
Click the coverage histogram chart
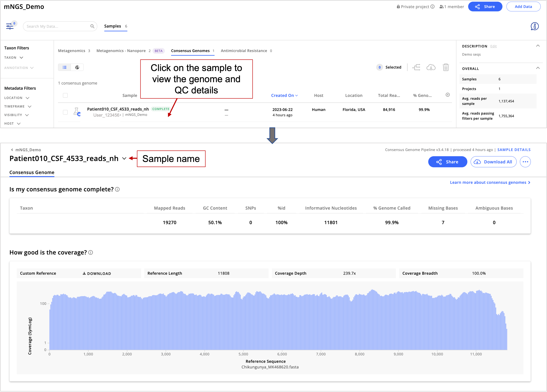pos(278,320)
